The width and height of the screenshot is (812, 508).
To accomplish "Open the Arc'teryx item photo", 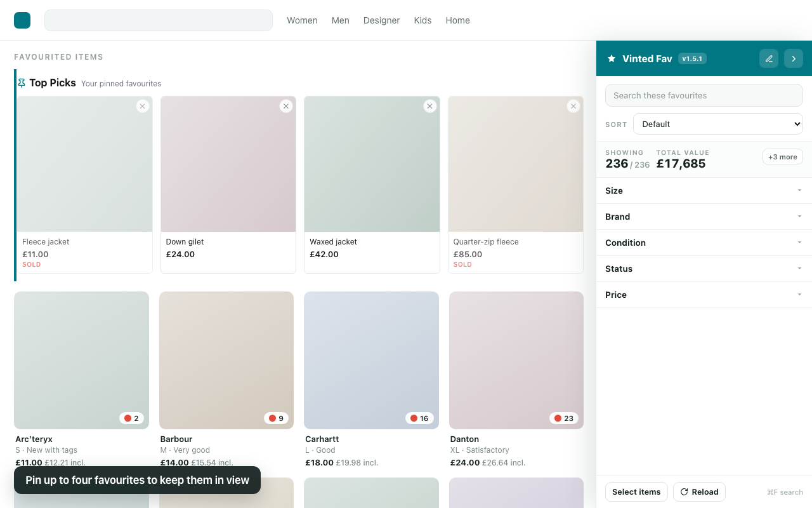I will (x=81, y=360).
